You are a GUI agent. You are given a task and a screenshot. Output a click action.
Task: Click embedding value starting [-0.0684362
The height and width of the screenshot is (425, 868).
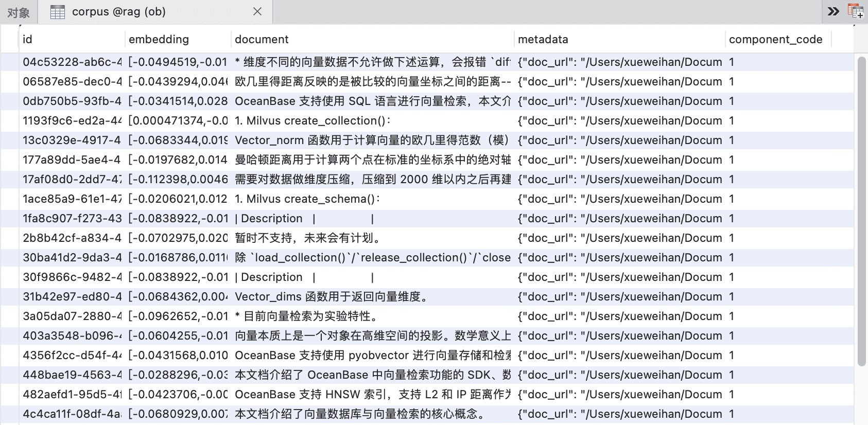(x=178, y=296)
